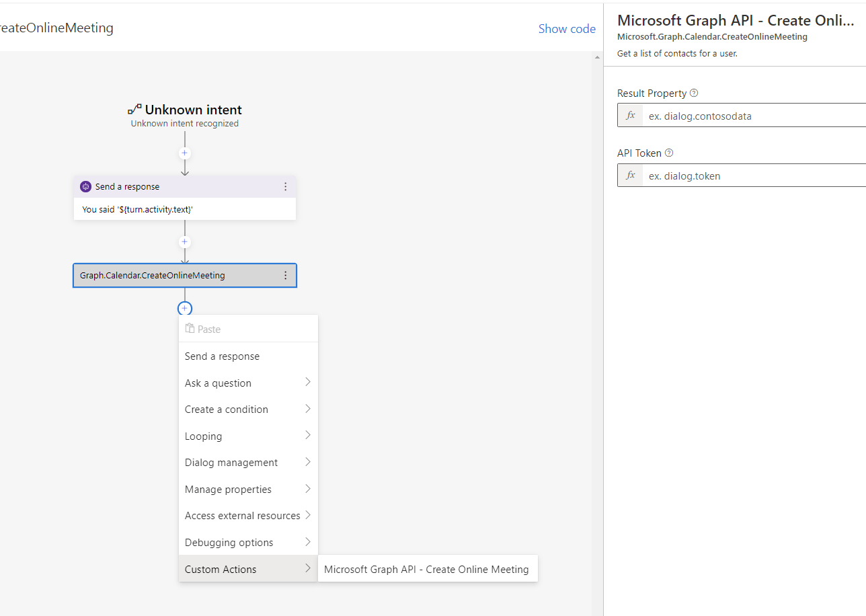Image resolution: width=866 pixels, height=616 pixels.
Task: Click the Microsoft Graph API panel title
Action: 736,20
